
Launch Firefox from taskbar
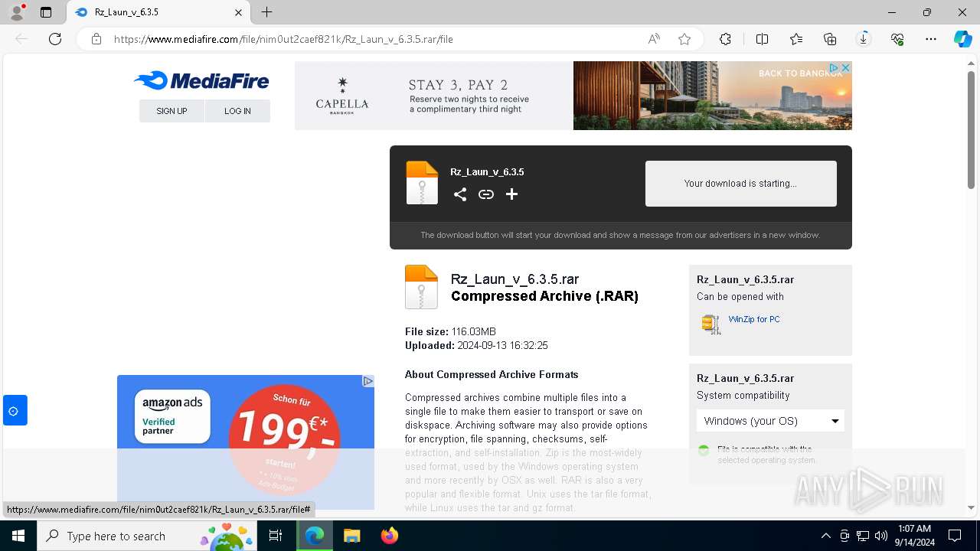390,536
